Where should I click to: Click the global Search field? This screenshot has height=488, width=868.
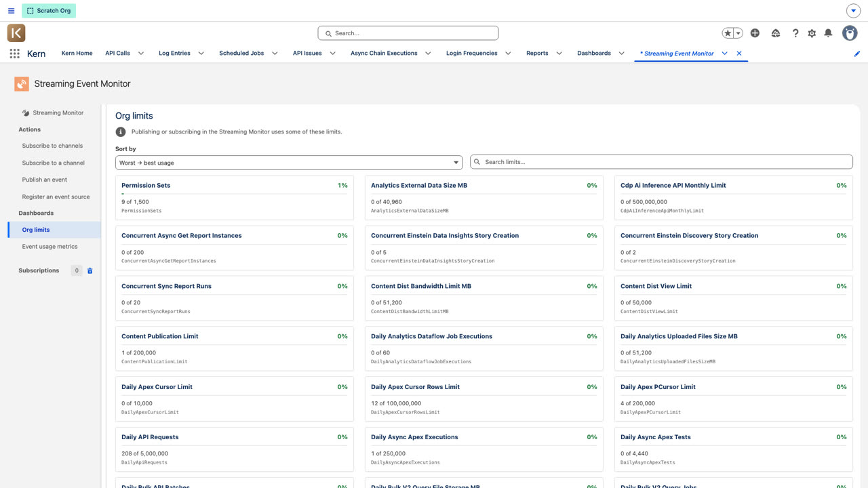pyautogui.click(x=408, y=33)
